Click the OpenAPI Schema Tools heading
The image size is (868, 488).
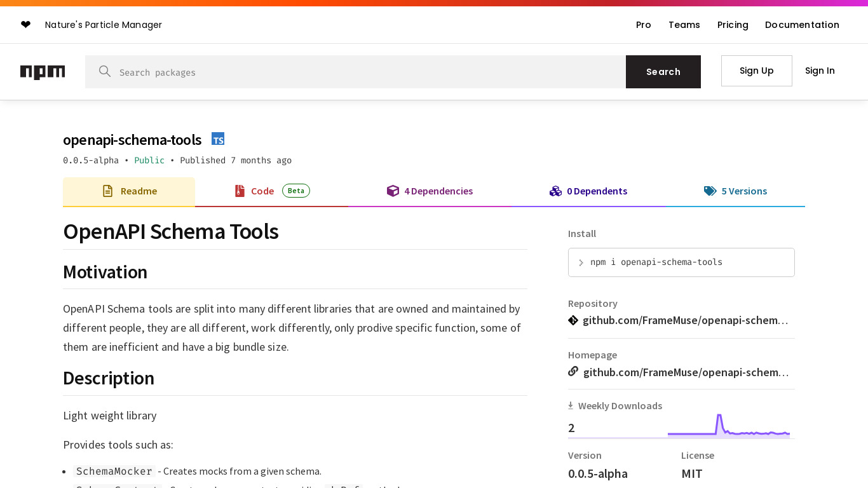click(x=171, y=231)
